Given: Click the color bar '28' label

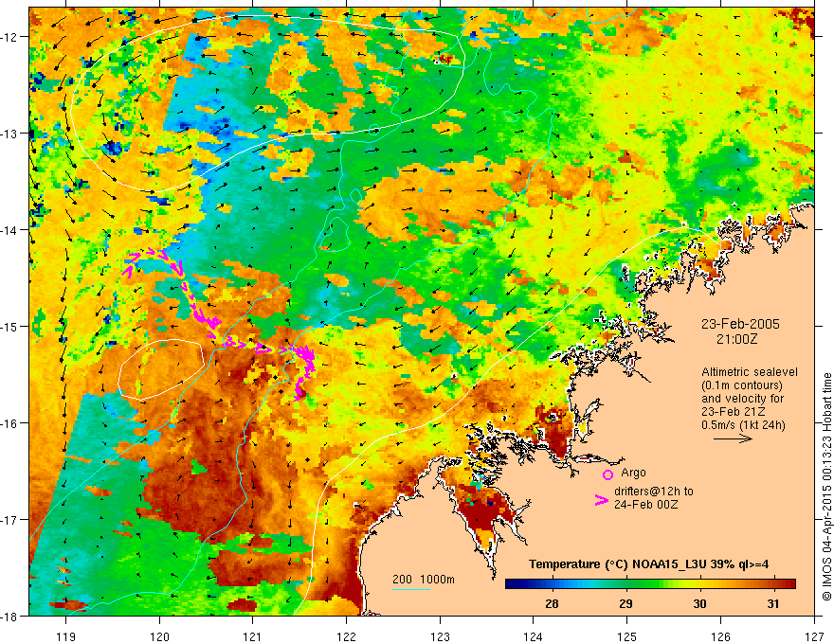Looking at the screenshot, I should tap(553, 603).
